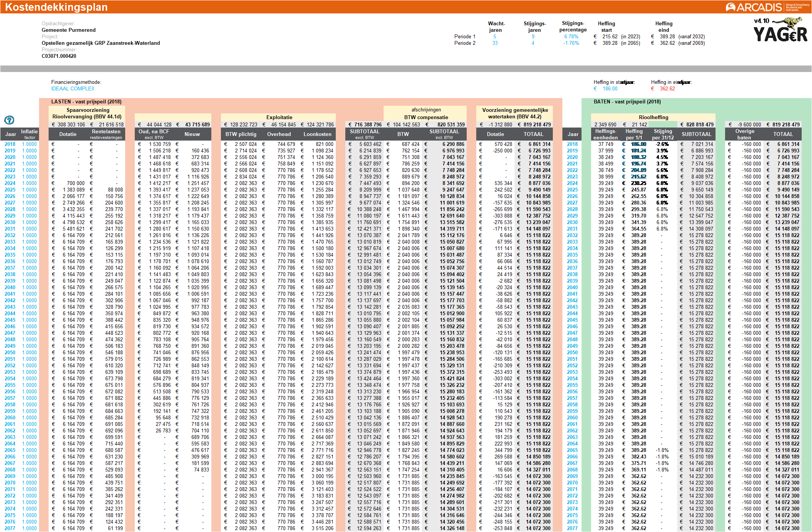Click heffing value 230.25 for 2024
This screenshot has height=532, width=812.
(639, 183)
